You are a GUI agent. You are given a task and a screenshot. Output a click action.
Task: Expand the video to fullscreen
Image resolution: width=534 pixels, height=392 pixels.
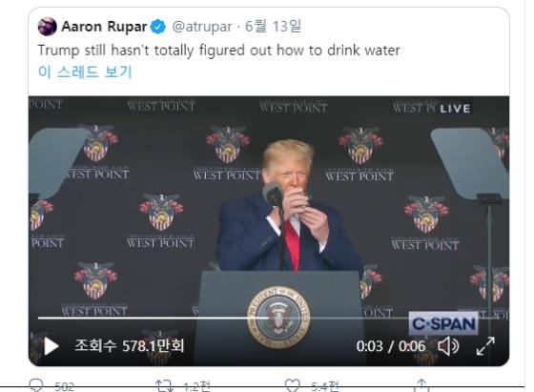click(x=485, y=346)
